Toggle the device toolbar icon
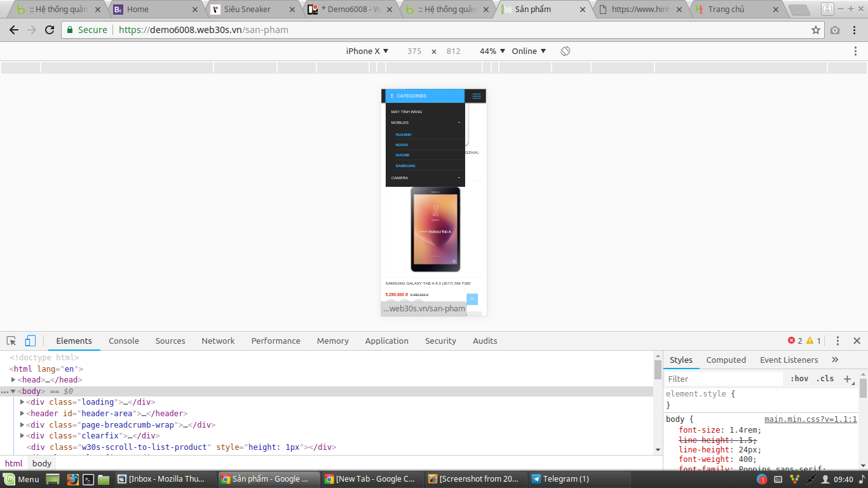The width and height of the screenshot is (868, 488). point(30,341)
